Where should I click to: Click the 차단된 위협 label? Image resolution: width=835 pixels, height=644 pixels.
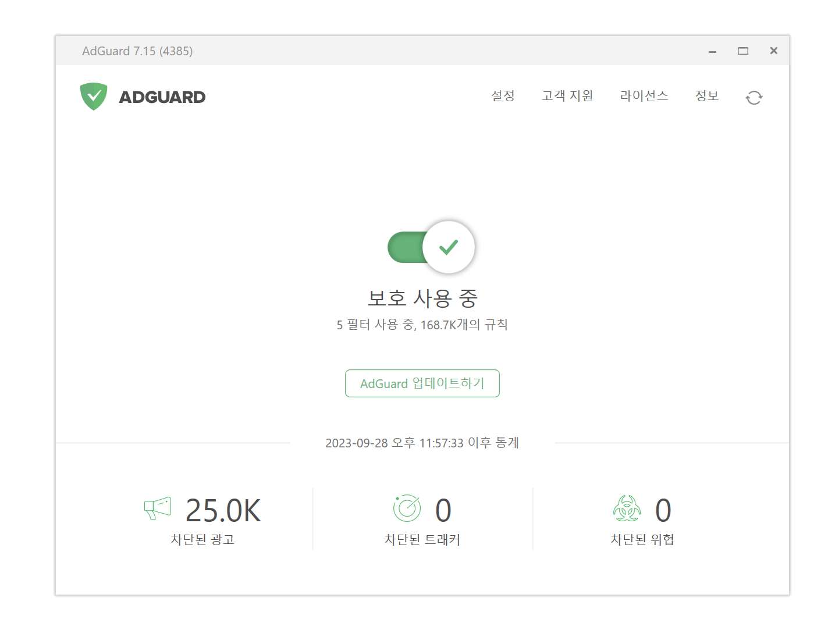pyautogui.click(x=642, y=540)
